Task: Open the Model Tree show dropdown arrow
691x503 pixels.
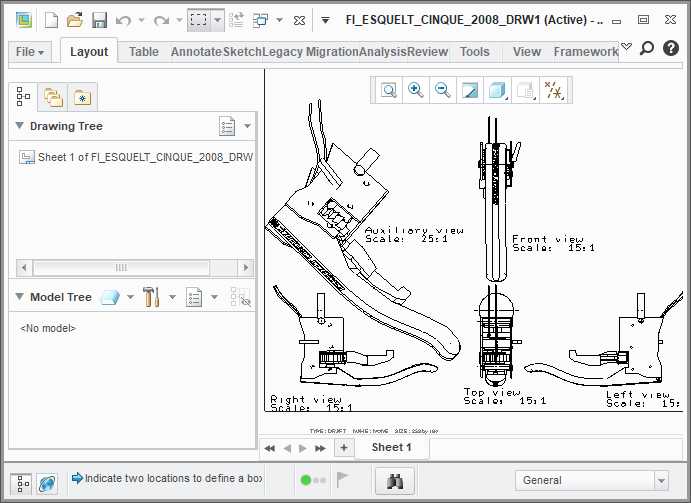Action: (130, 297)
